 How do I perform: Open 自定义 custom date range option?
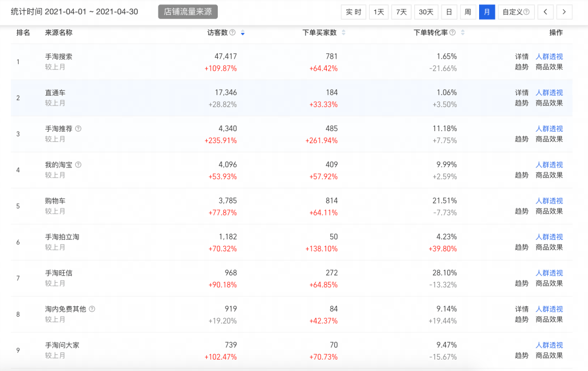(516, 12)
